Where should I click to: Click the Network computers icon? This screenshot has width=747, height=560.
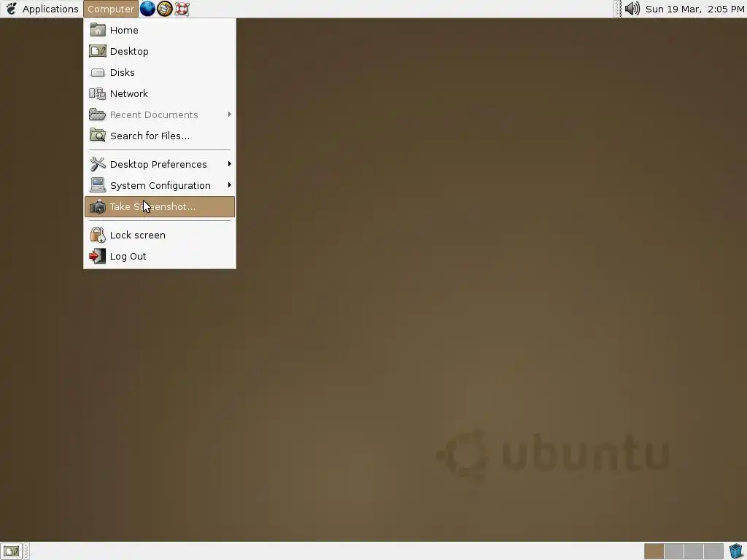click(x=98, y=93)
